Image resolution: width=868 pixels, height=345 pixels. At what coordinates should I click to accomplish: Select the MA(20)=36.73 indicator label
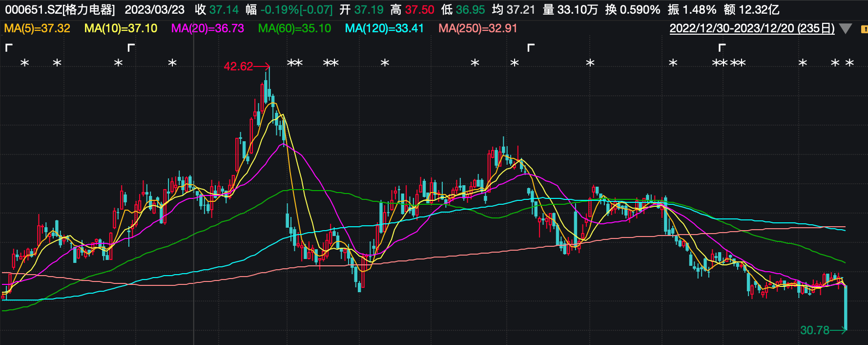pyautogui.click(x=207, y=28)
